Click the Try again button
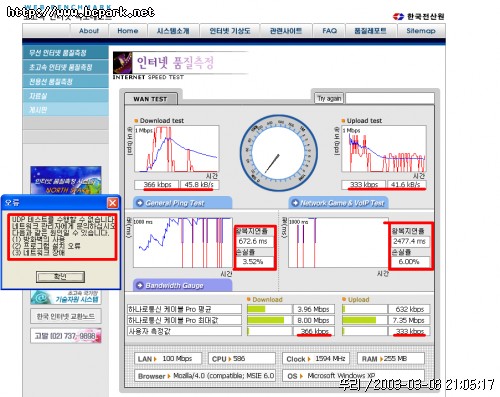Screen dimensions: 500x397 coord(329,98)
